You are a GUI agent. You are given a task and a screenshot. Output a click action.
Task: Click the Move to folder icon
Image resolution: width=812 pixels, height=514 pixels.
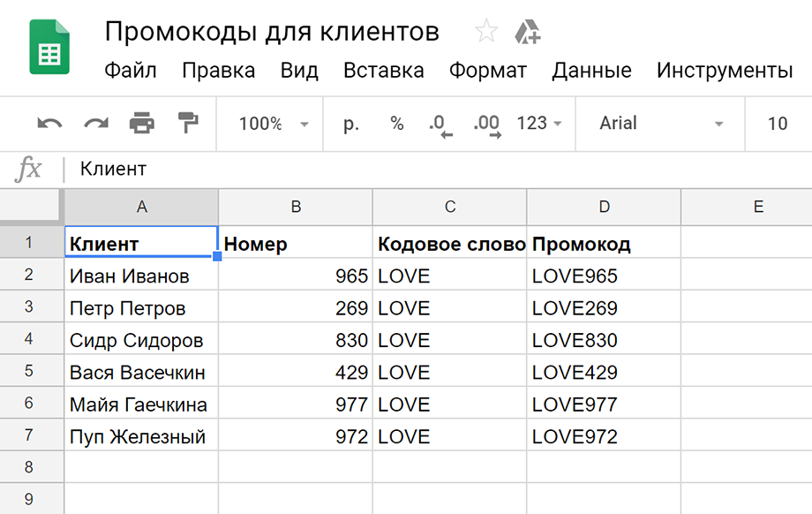[528, 31]
